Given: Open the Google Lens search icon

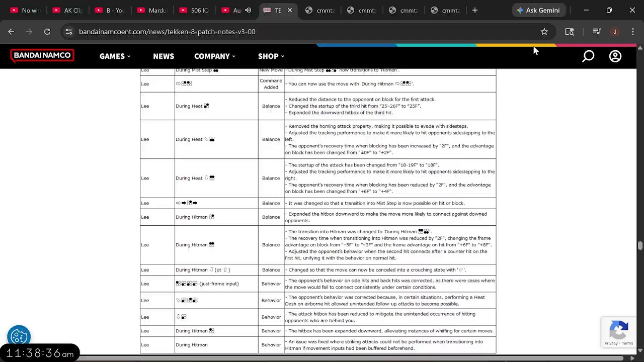Looking at the screenshot, I should tap(570, 32).
